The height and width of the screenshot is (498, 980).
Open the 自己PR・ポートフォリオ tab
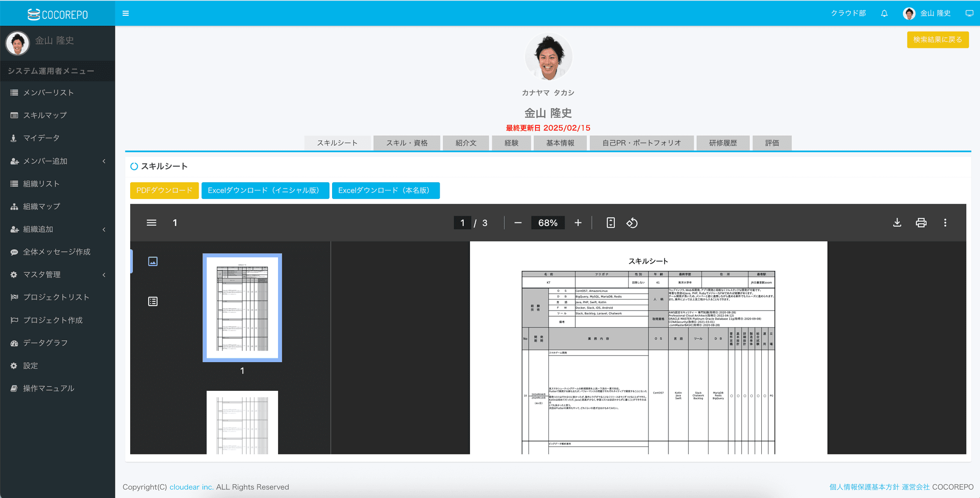641,143
